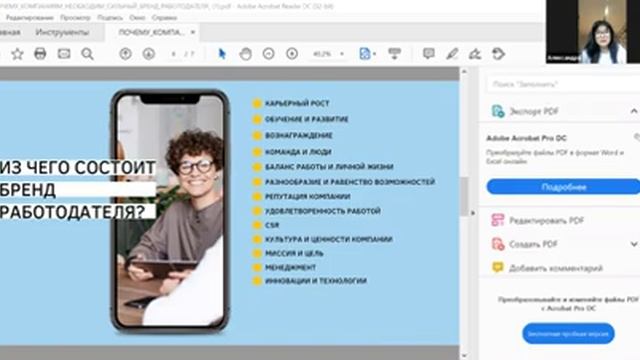Click the Подробнее button

564,187
